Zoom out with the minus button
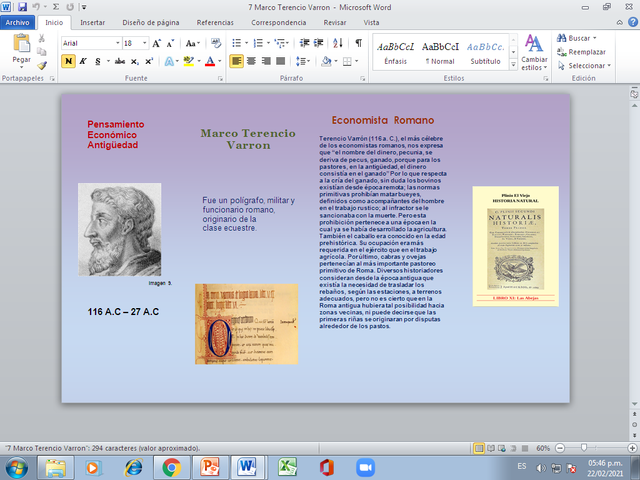Viewport: 640px width, 480px height. pyautogui.click(x=560, y=448)
